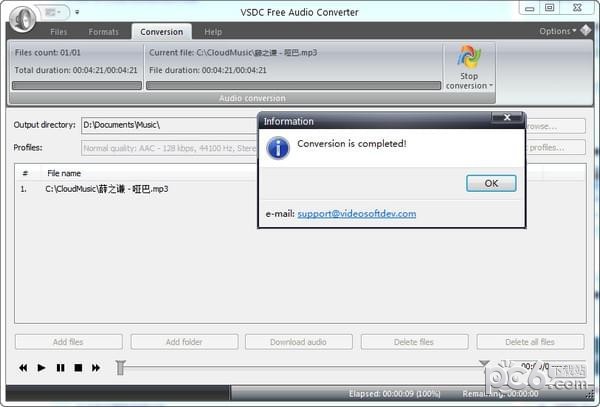
Task: Click the Audio conversion group label
Action: (252, 98)
